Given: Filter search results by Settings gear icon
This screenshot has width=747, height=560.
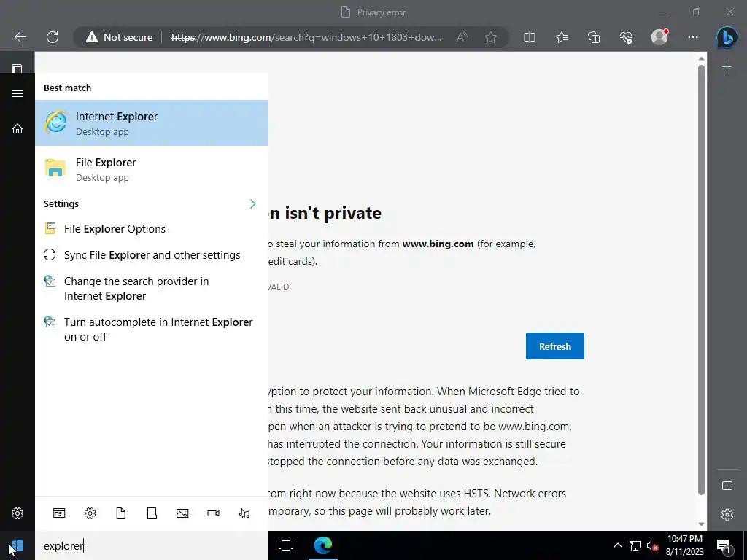Looking at the screenshot, I should tap(90, 513).
